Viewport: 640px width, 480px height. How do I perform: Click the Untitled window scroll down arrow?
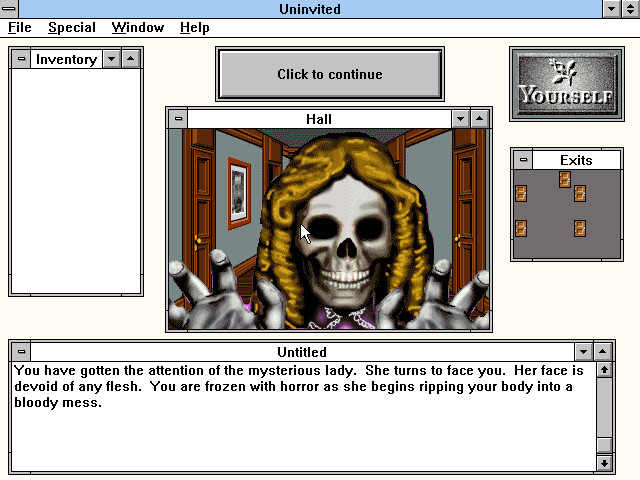click(x=604, y=463)
